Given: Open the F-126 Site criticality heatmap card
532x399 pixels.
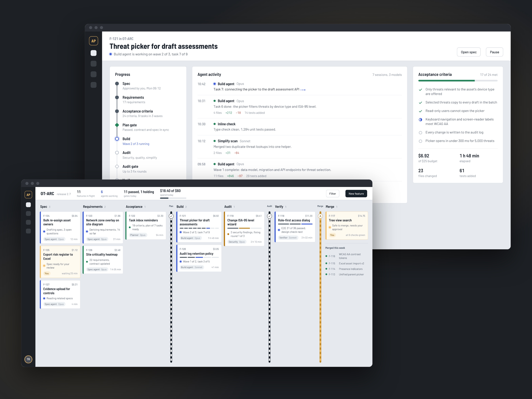Looking at the screenshot, I should 103,260.
